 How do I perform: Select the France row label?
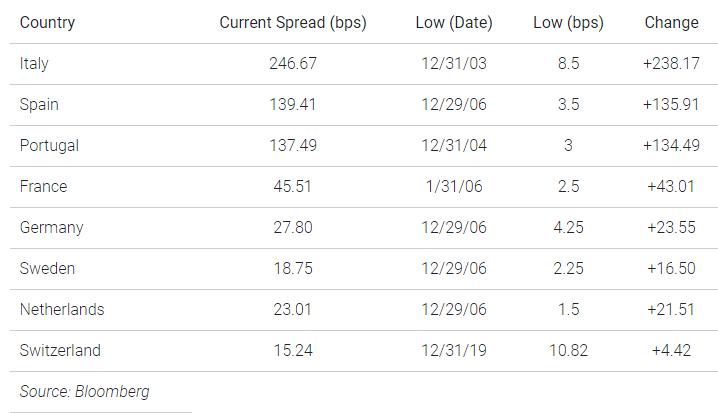point(44,186)
